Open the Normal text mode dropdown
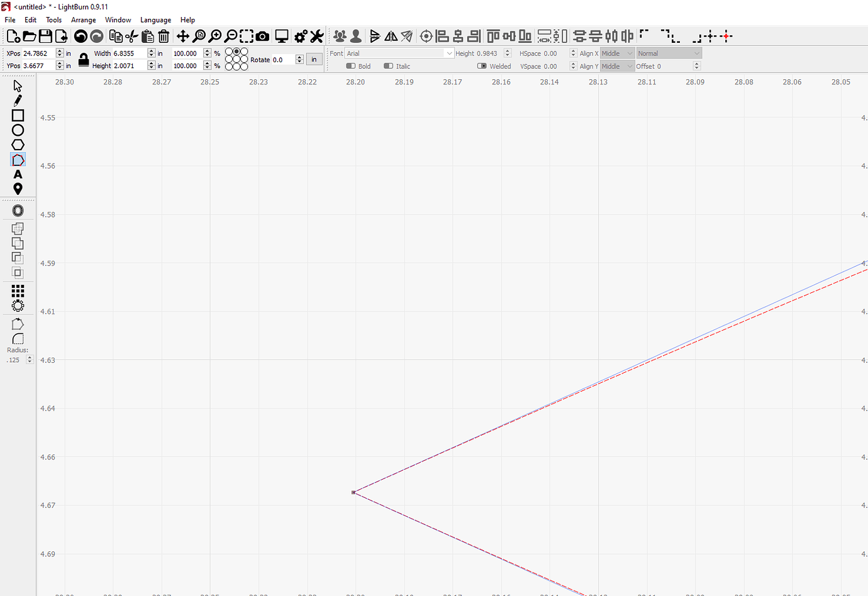868x596 pixels. [x=669, y=53]
